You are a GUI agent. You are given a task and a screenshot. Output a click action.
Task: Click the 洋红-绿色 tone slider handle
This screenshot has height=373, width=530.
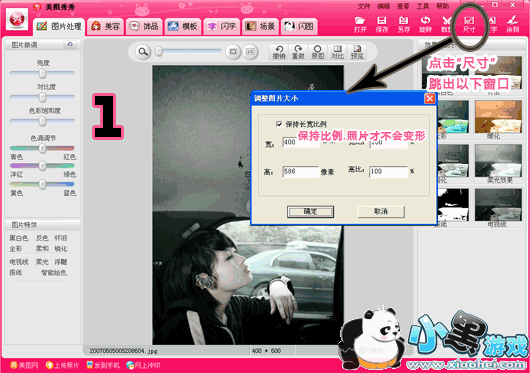click(x=42, y=166)
